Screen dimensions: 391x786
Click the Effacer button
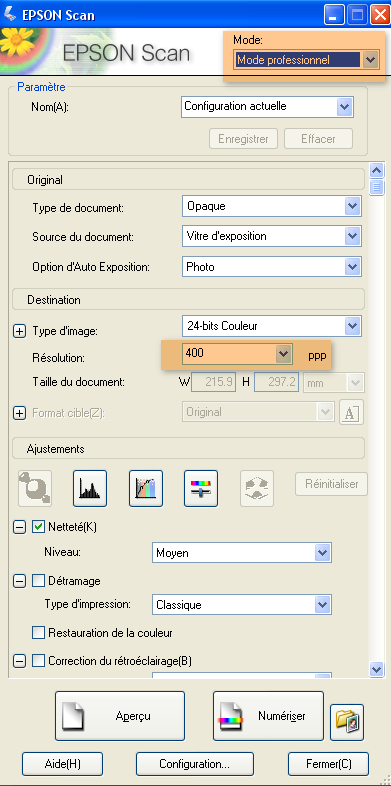318,138
